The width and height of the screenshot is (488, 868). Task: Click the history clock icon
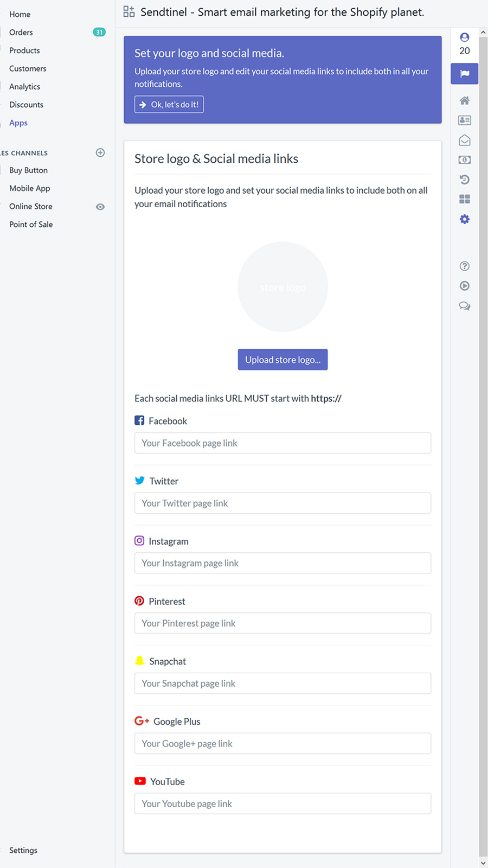point(465,180)
